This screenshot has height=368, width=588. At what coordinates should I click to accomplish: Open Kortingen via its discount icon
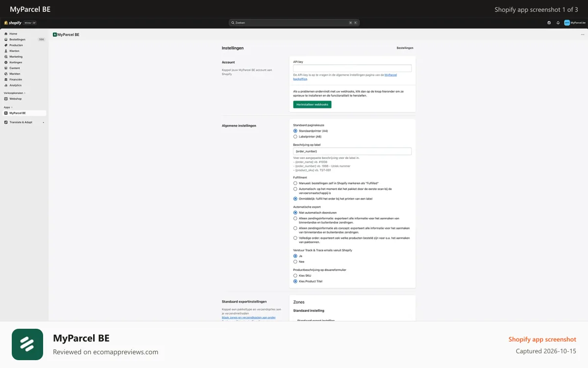[x=5, y=62]
